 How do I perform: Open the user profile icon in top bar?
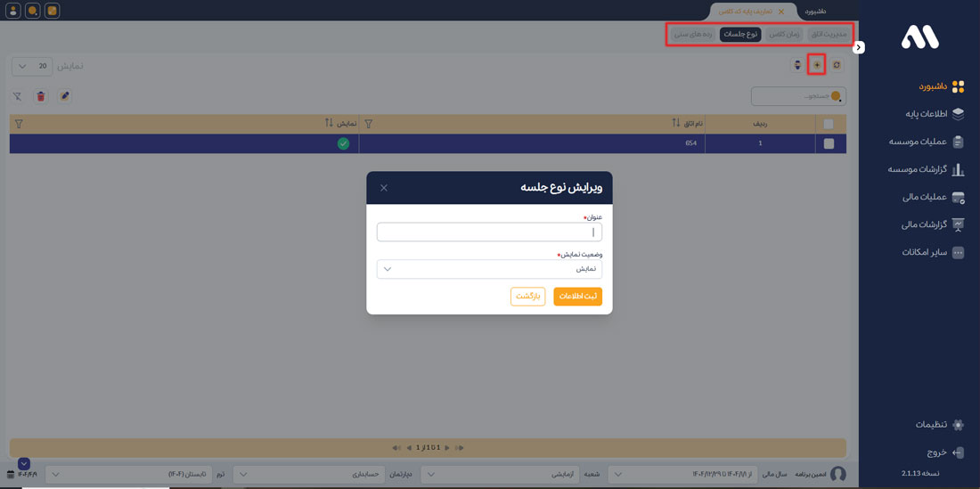(13, 11)
